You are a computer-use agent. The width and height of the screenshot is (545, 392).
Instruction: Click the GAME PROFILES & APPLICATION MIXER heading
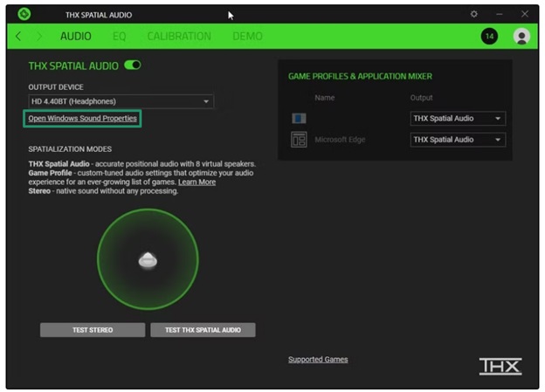pyautogui.click(x=360, y=77)
